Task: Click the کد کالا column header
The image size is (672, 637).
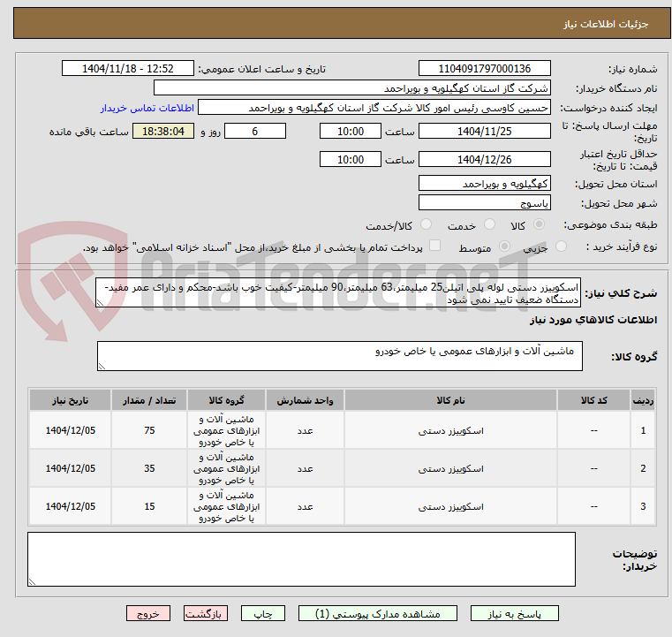Action: click(x=593, y=400)
